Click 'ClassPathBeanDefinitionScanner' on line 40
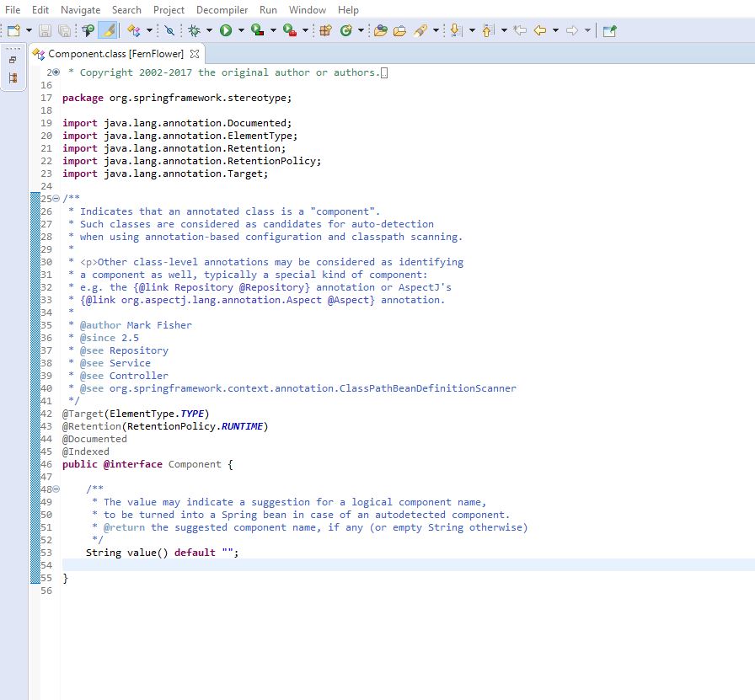 [427, 388]
